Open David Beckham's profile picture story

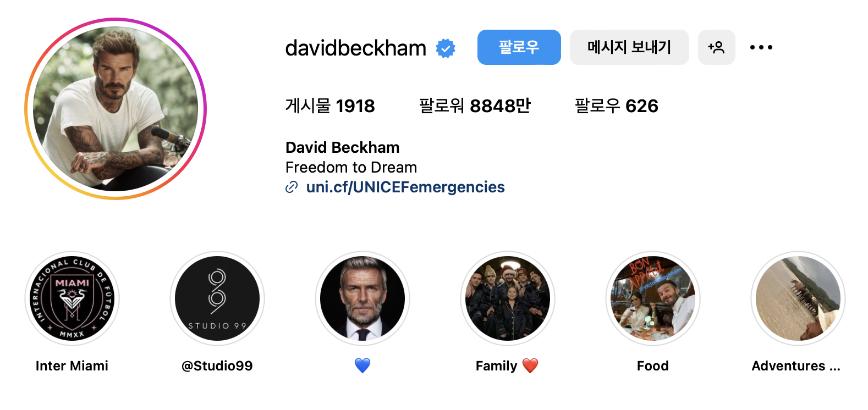click(116, 109)
